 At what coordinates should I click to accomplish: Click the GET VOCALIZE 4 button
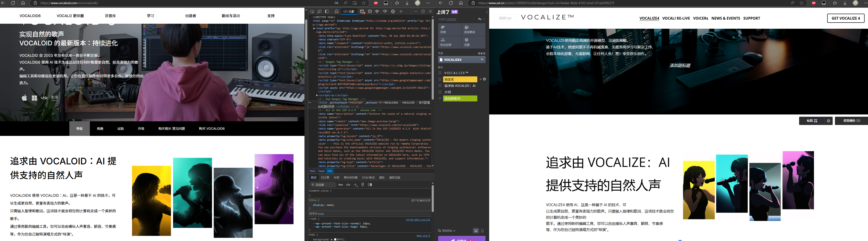tap(846, 18)
